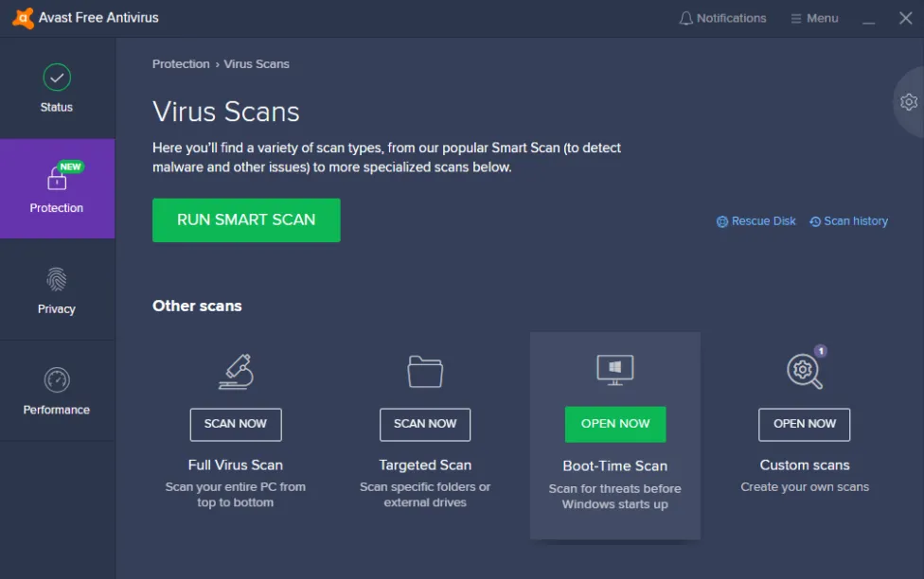Click the Boot-Time Scan title

click(x=615, y=465)
